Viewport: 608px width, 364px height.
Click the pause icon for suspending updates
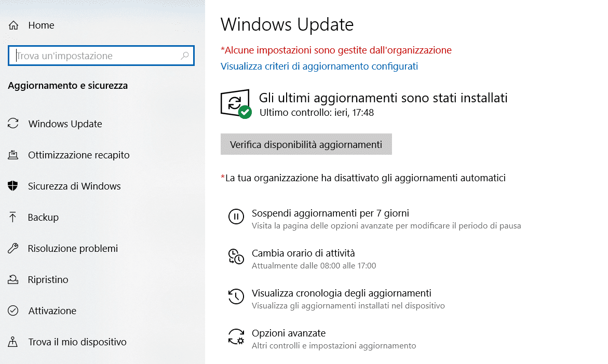click(236, 217)
